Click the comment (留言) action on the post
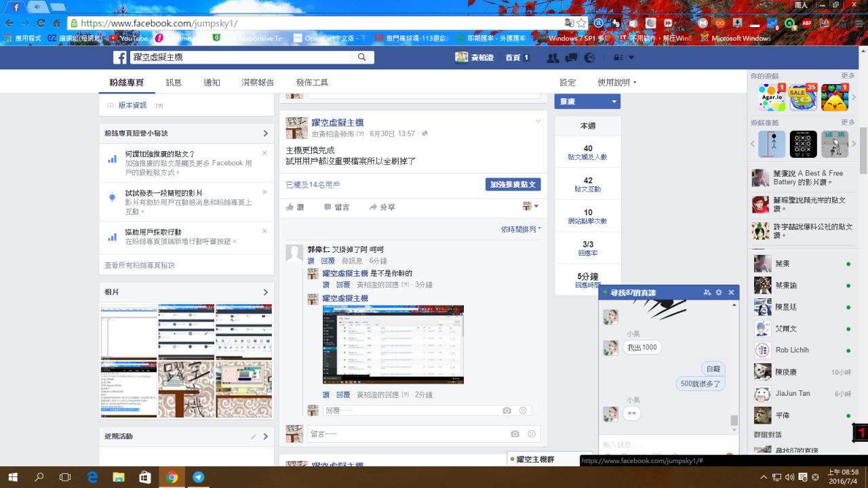This screenshot has height=488, width=868. (336, 207)
